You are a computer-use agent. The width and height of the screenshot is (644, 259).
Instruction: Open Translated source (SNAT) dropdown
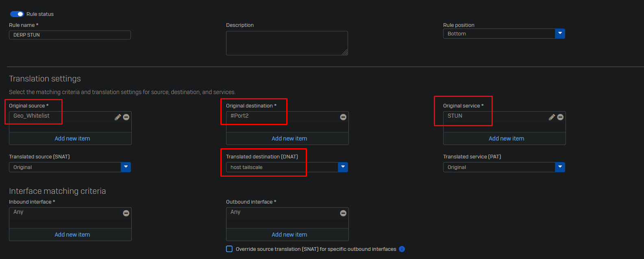click(126, 167)
